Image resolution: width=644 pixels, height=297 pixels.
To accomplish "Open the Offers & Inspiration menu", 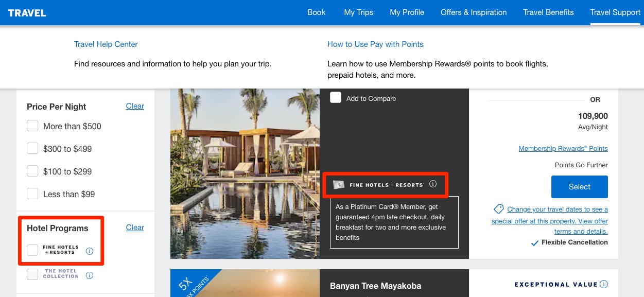I will point(474,12).
